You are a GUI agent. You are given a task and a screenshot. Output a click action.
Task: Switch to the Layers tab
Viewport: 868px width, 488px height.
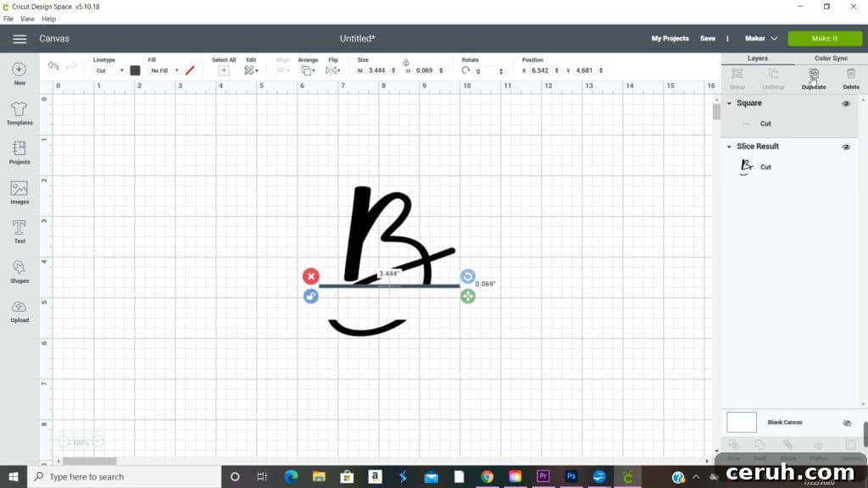757,58
